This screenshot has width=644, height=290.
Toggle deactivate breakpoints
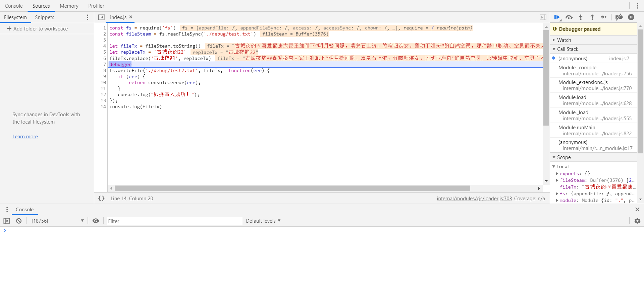619,17
